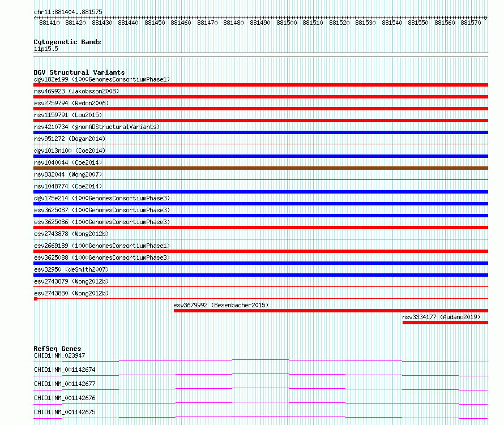Image resolution: width=504 pixels, height=425 pixels.
Task: Click the dgv182e199 (1000GenomesConsortiumPhase1) variant label
Action: (x=102, y=79)
